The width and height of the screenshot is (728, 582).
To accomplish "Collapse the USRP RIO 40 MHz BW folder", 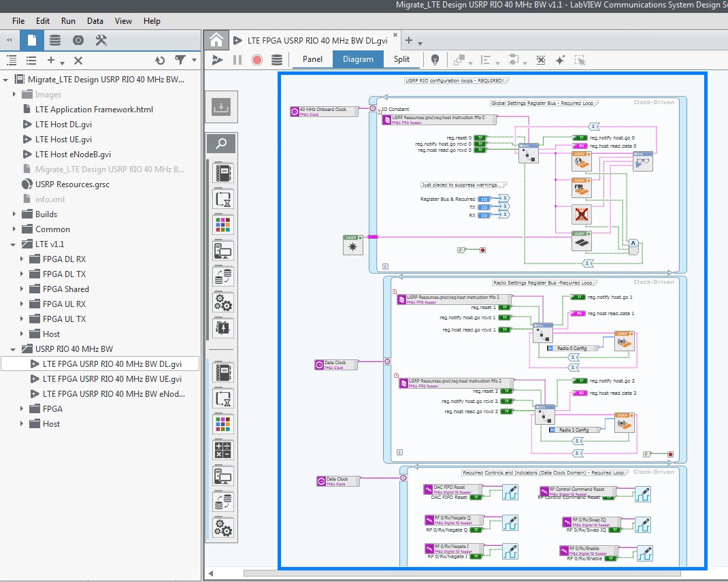I will pos(13,349).
